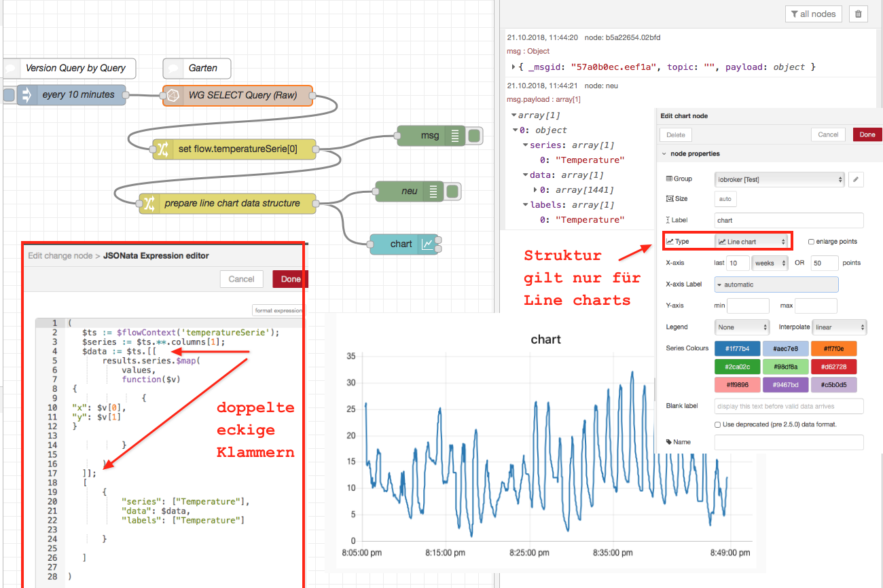Open the Type dropdown Line chart

(751, 241)
